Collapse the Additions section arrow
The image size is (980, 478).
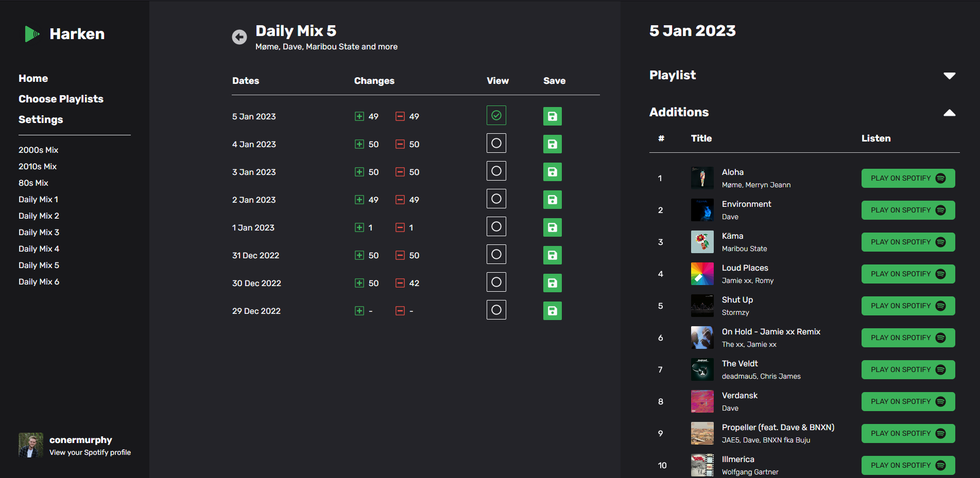[x=950, y=113]
